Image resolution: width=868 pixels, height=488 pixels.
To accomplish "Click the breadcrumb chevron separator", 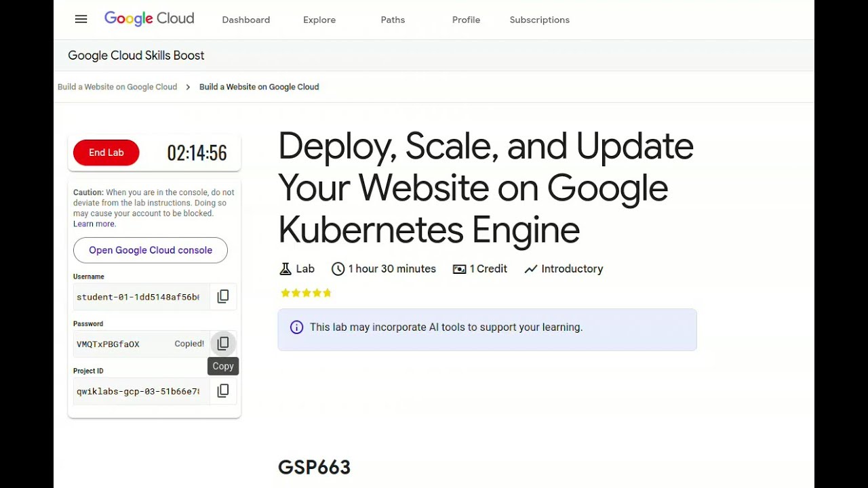I will (x=188, y=87).
